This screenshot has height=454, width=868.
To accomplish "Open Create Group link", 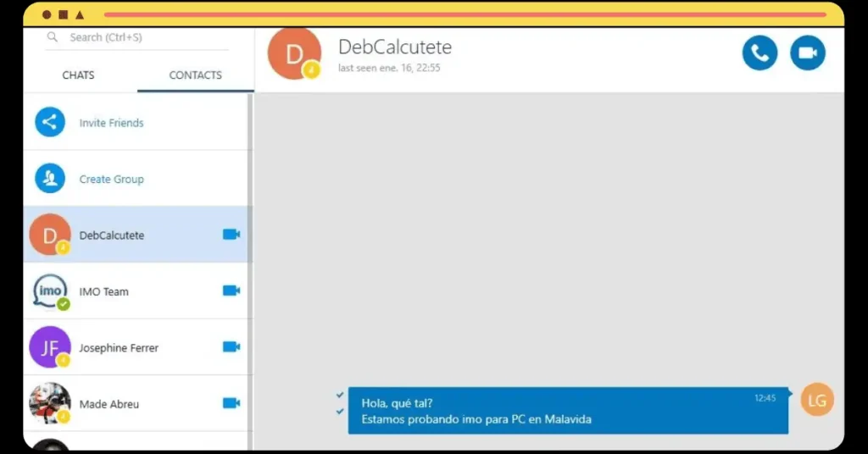I will [x=111, y=180].
